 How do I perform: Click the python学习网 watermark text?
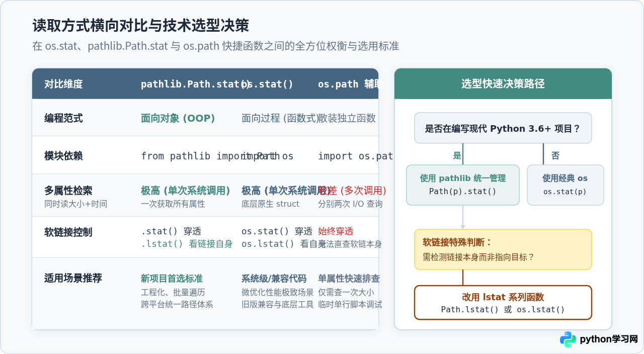tap(609, 339)
